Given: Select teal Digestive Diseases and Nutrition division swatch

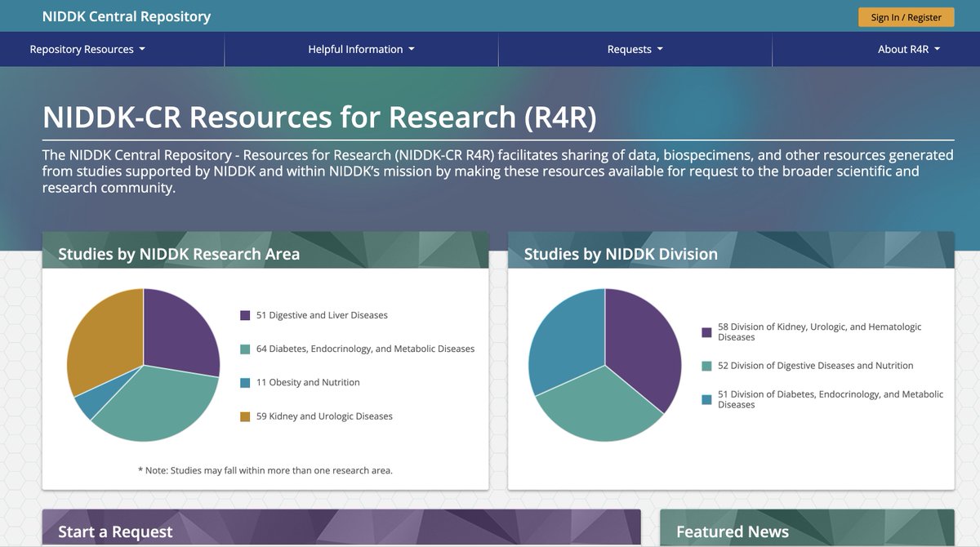Looking at the screenshot, I should [707, 366].
